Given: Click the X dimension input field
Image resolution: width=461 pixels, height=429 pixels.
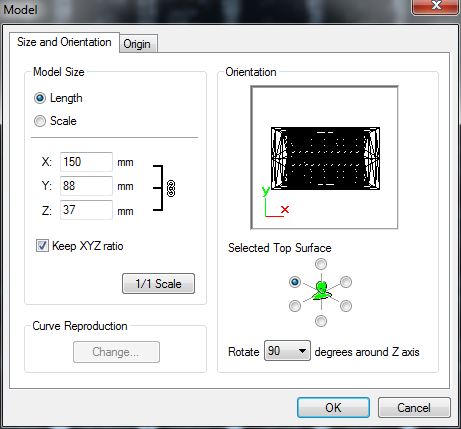Looking at the screenshot, I should (86, 162).
